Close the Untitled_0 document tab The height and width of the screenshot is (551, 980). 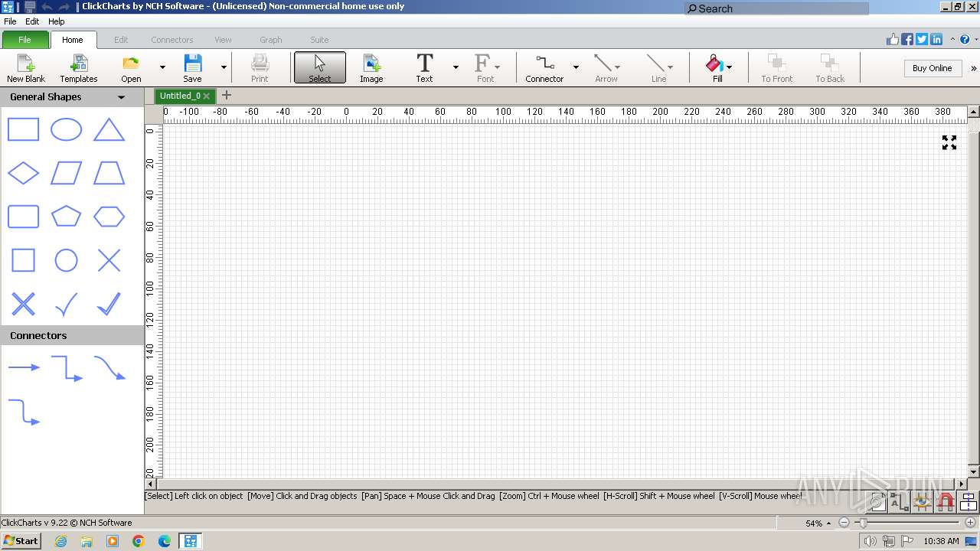(207, 96)
